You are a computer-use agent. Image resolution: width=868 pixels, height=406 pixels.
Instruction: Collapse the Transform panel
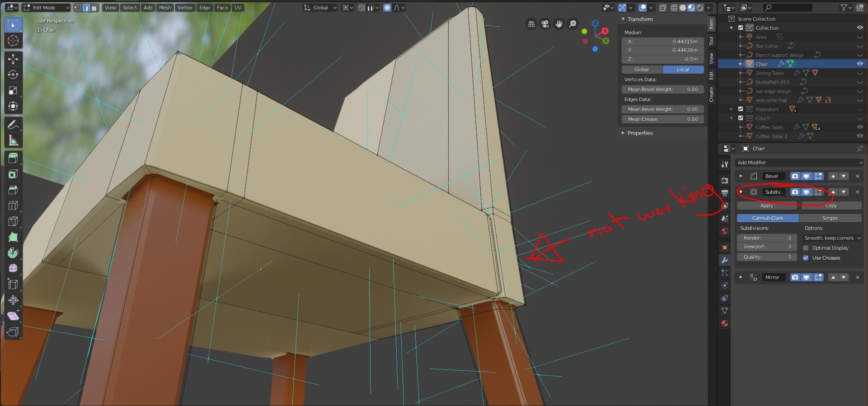pos(623,19)
